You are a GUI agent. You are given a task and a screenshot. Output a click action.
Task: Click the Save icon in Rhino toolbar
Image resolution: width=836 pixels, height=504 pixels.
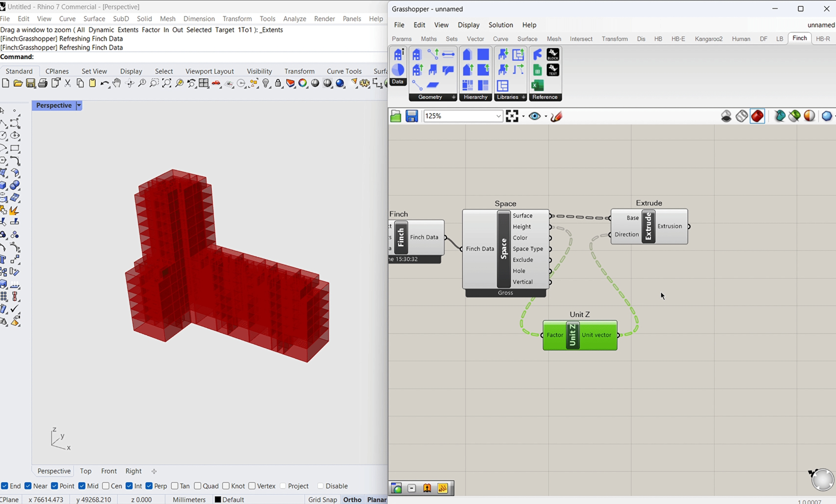tap(30, 83)
